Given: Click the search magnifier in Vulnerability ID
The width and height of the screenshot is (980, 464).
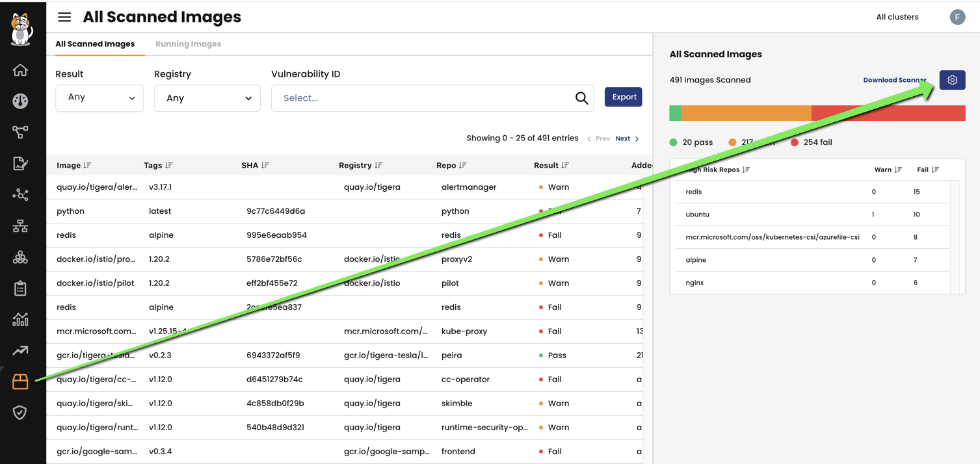Looking at the screenshot, I should click(581, 98).
